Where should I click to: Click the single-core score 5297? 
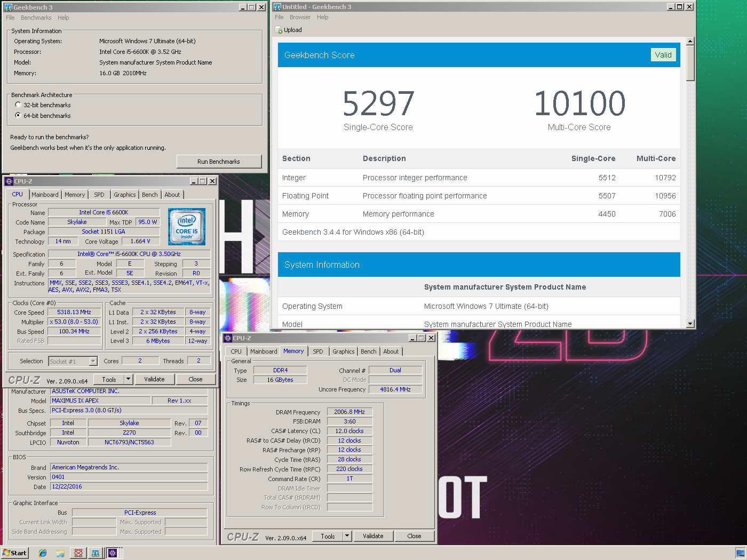tap(378, 103)
